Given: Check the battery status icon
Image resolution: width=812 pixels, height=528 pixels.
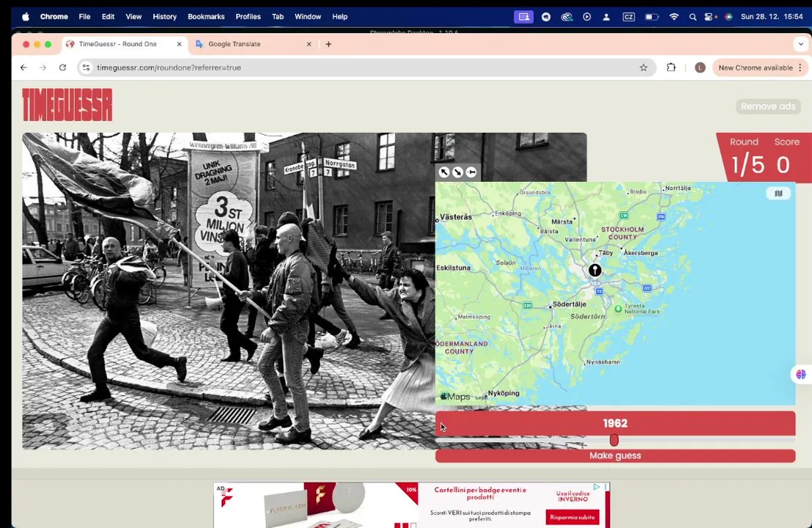Looking at the screenshot, I should click(x=652, y=17).
